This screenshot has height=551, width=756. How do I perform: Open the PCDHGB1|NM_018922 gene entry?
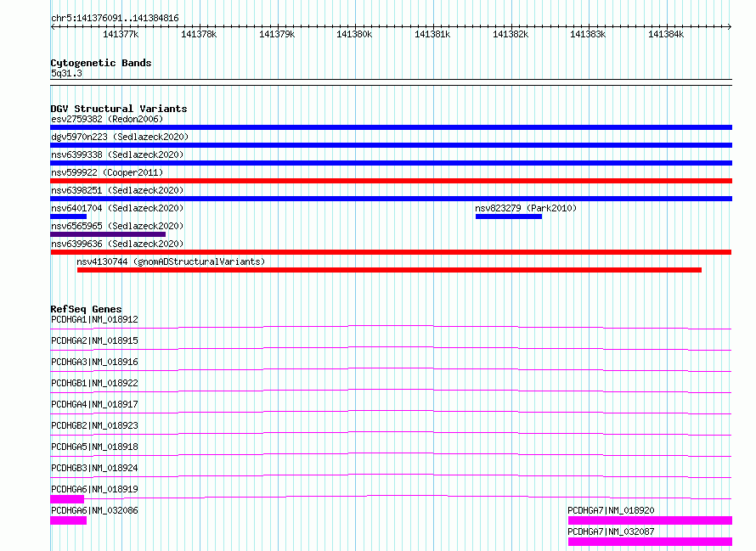tap(94, 383)
